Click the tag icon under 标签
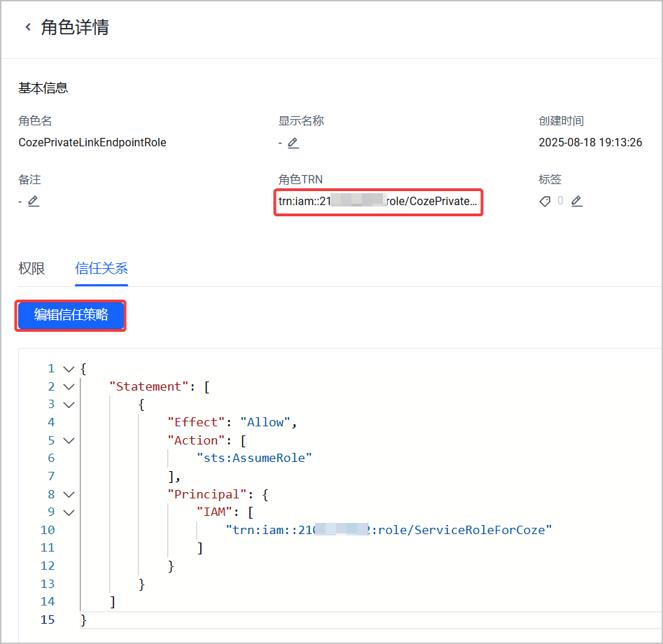The image size is (663, 644). pyautogui.click(x=545, y=202)
